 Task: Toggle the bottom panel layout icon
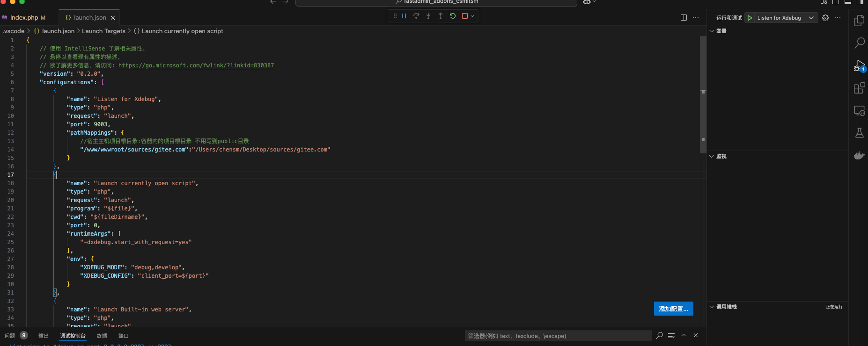coord(848,2)
